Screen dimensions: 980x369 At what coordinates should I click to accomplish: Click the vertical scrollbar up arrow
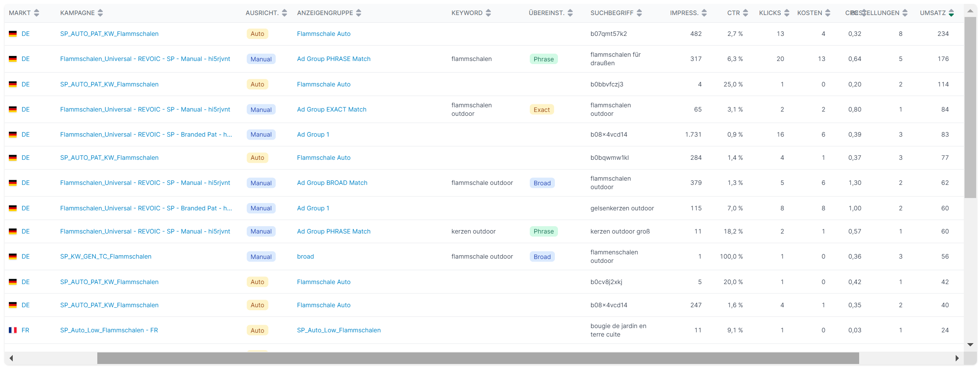point(970,11)
